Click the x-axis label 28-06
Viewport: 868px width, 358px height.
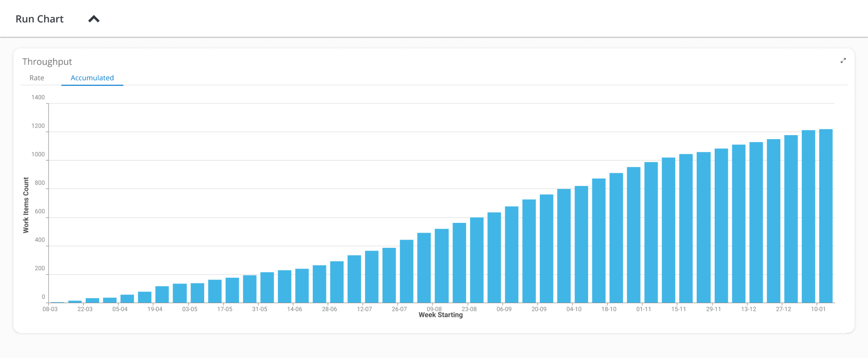coord(329,309)
